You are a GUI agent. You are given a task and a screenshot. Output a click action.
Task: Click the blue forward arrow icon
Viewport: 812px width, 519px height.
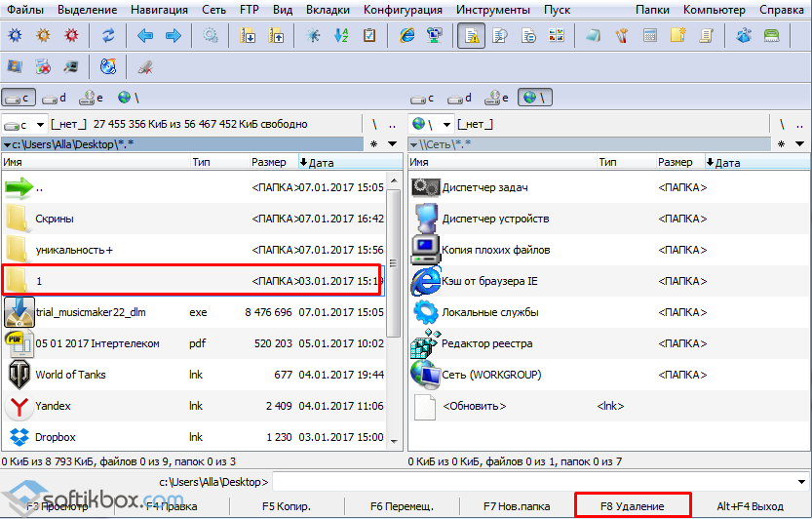(x=173, y=36)
